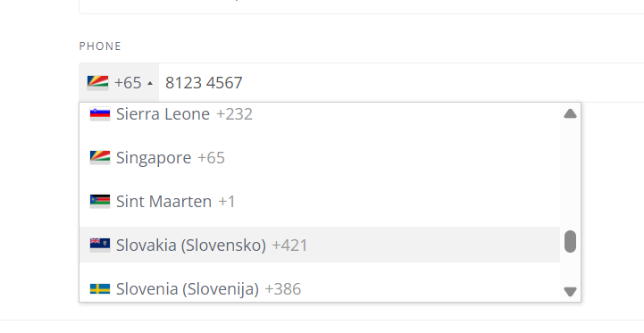The height and width of the screenshot is (333, 644).
Task: Click the country list scrollbar thumb
Action: [570, 241]
